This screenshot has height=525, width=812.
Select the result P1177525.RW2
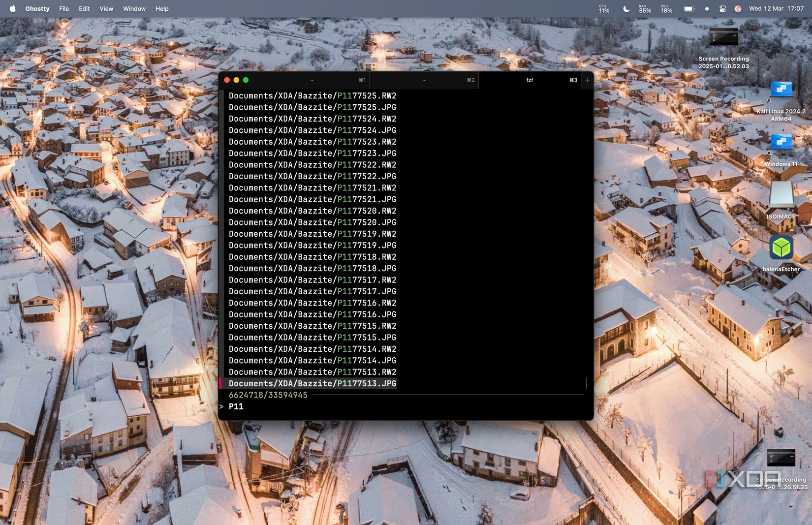click(x=312, y=96)
